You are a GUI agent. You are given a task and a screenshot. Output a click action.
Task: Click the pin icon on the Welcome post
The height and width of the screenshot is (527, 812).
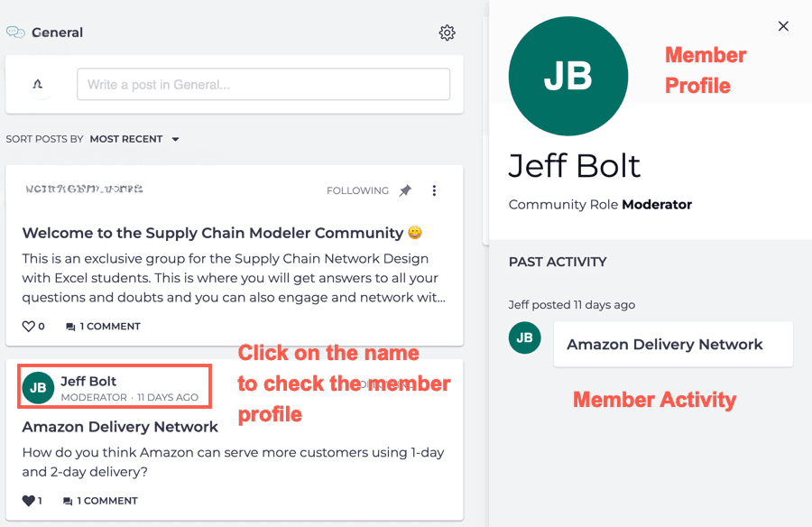click(x=405, y=190)
